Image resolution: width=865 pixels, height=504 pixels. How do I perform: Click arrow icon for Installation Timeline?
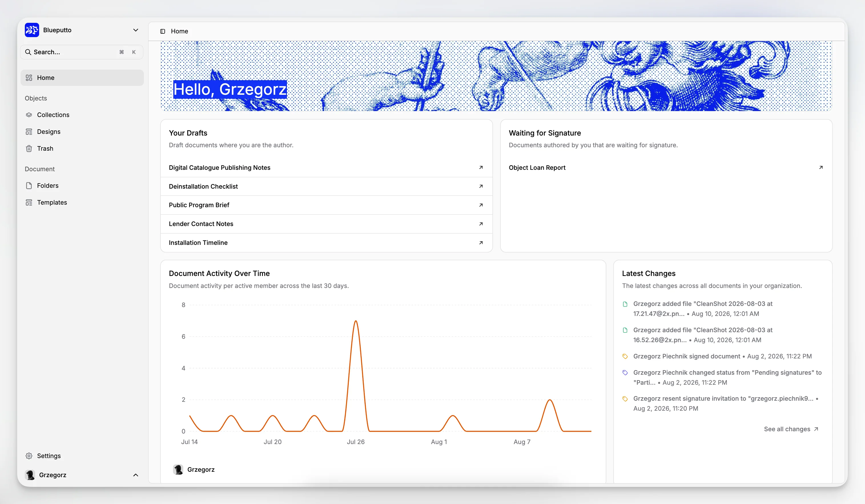pos(481,243)
